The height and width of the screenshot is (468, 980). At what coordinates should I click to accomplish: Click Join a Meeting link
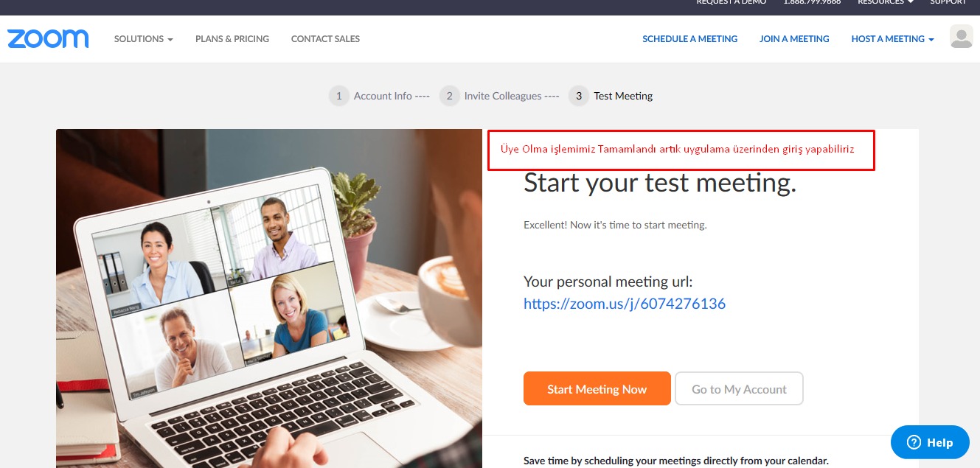794,39
